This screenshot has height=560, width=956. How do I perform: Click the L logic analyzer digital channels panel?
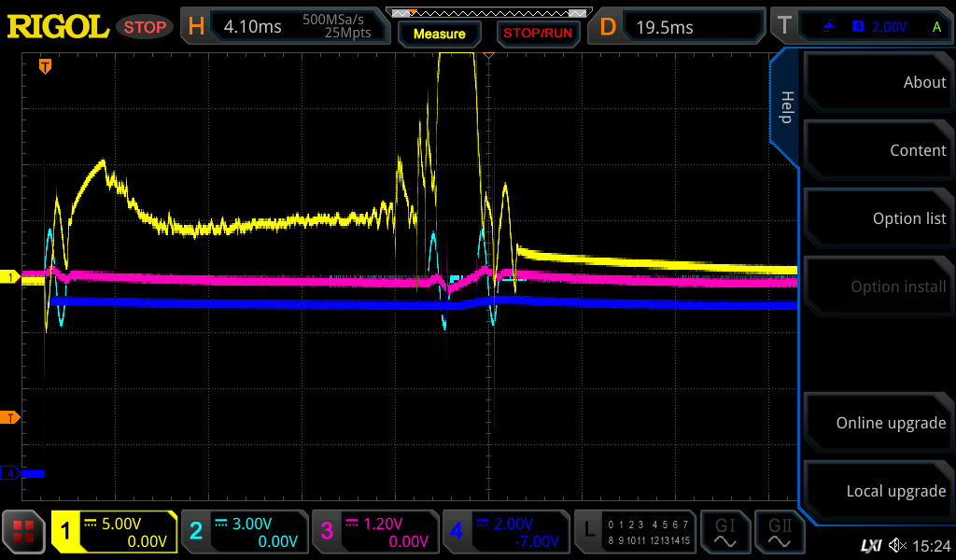(635, 532)
